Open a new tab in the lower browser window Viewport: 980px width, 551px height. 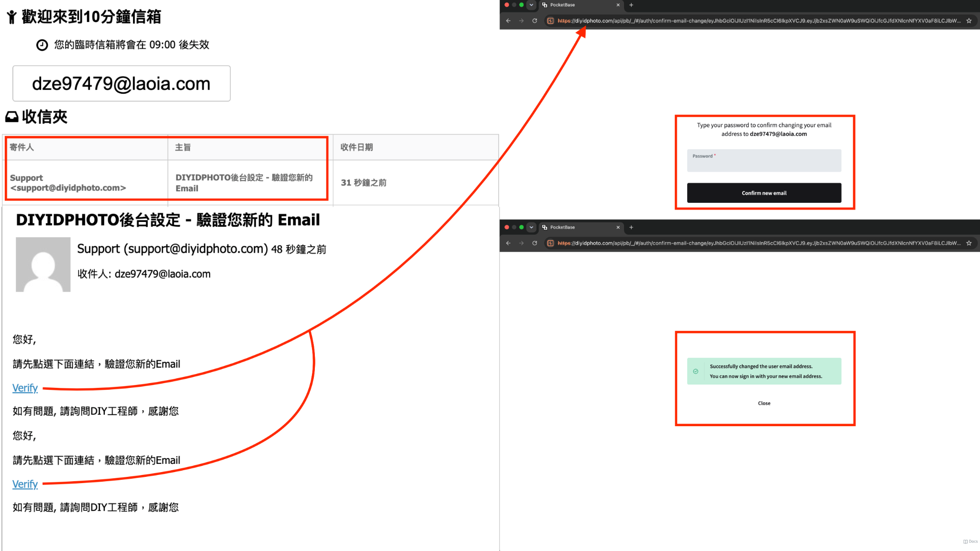(x=631, y=227)
